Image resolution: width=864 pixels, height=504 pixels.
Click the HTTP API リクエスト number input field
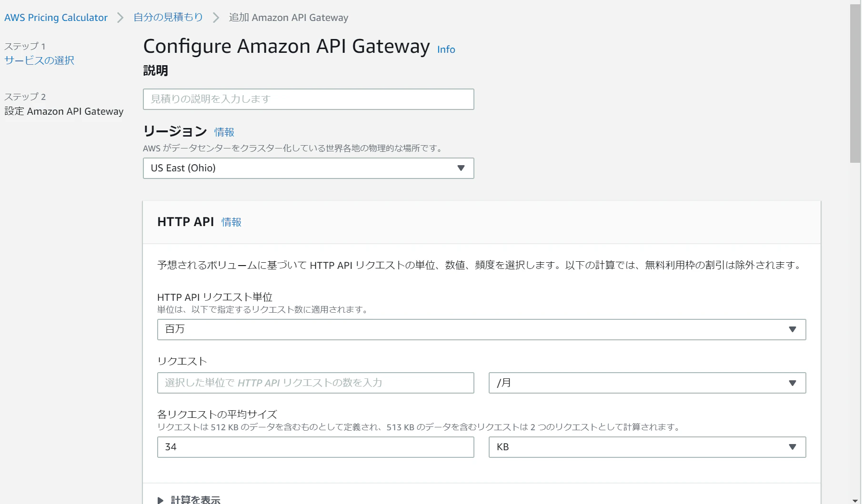point(316,383)
